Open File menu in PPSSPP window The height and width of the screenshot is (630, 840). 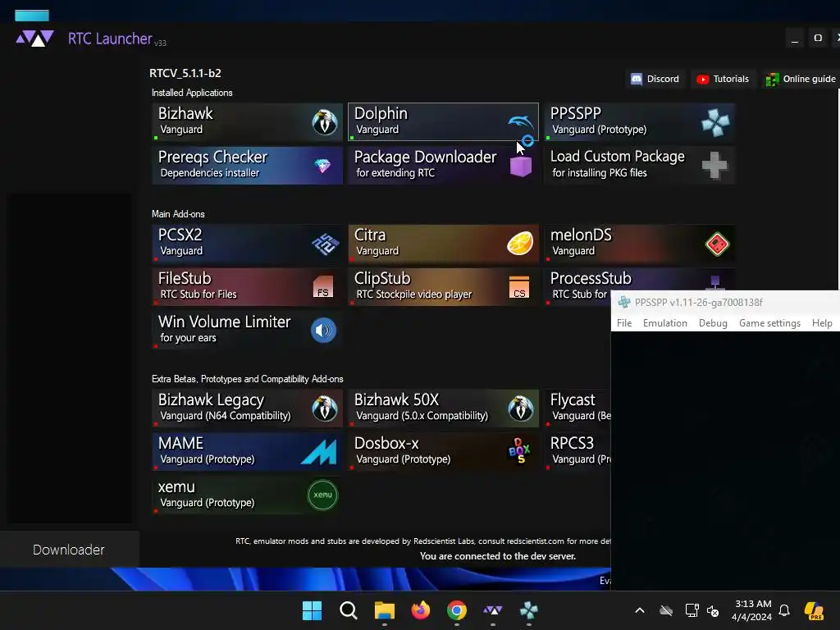click(x=624, y=323)
